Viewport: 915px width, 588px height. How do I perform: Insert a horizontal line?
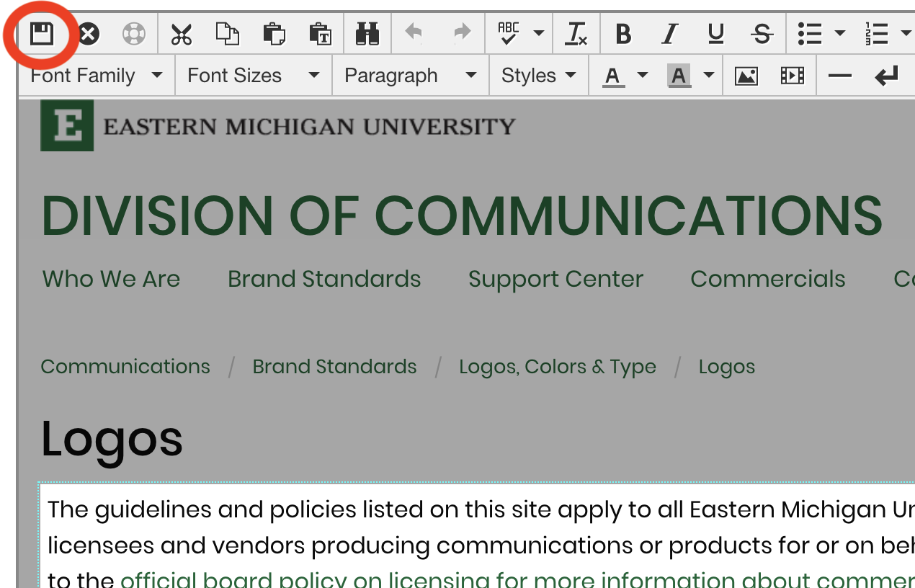(840, 76)
